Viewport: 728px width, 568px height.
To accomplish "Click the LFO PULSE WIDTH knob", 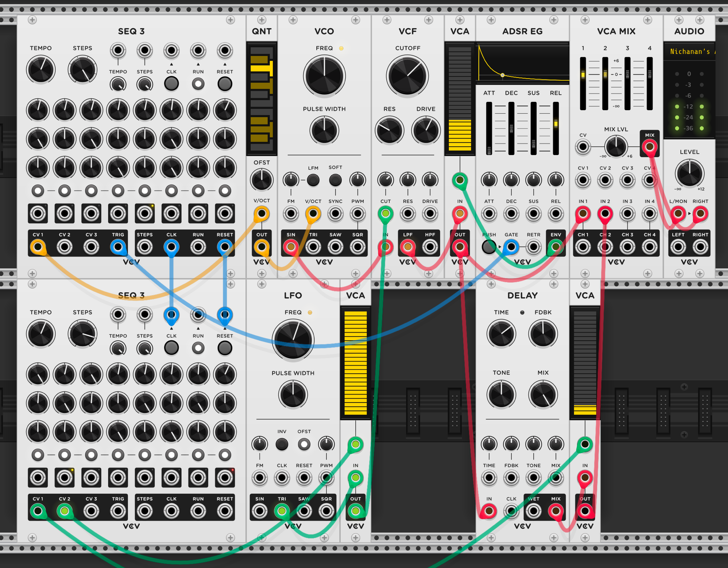I will tap(293, 394).
